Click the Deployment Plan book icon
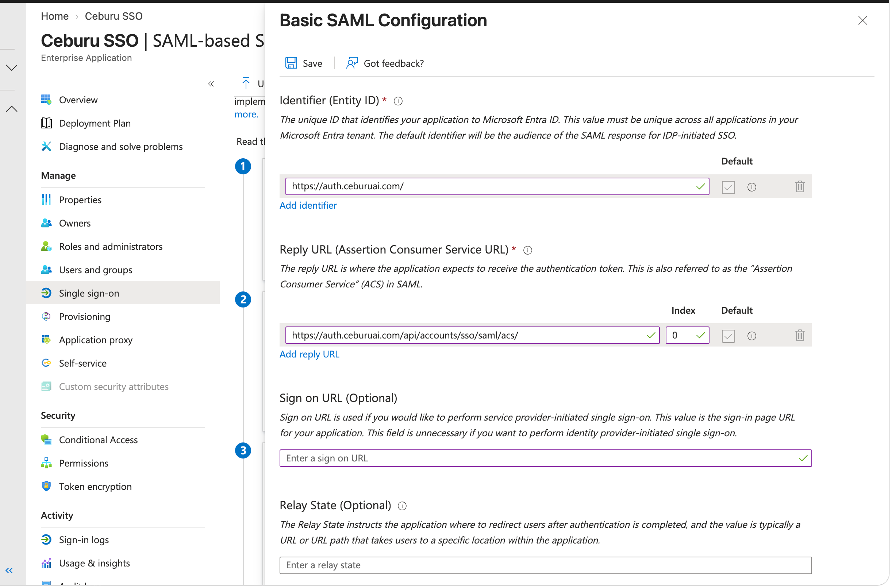Viewport: 892px width, 588px height. coord(46,123)
